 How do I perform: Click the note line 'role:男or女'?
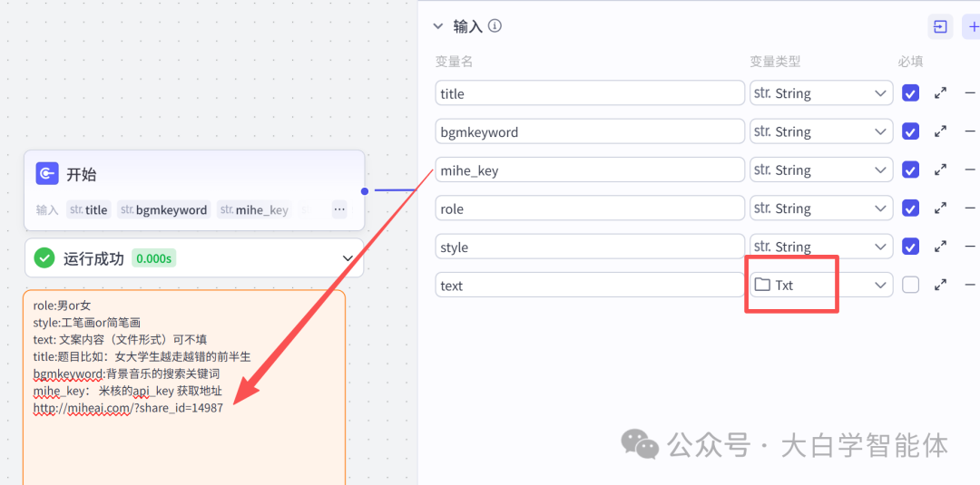tap(62, 306)
